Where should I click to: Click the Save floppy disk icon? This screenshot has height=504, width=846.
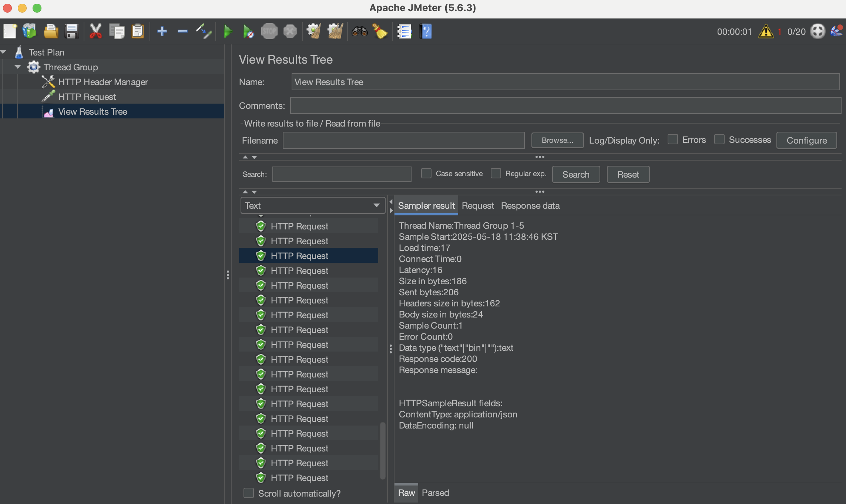pos(71,31)
